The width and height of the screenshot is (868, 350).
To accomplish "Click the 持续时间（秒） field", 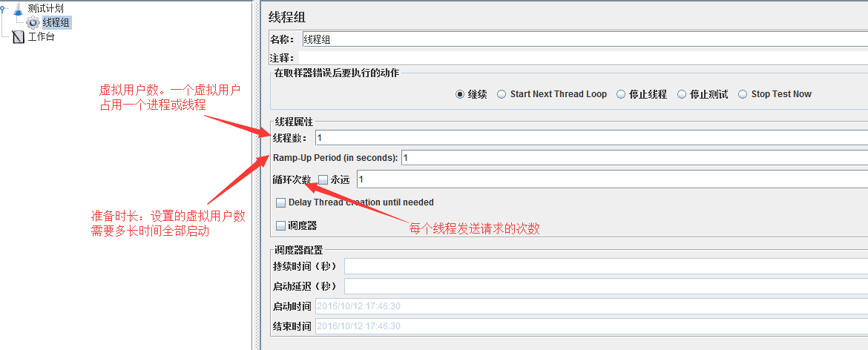I will [x=606, y=266].
